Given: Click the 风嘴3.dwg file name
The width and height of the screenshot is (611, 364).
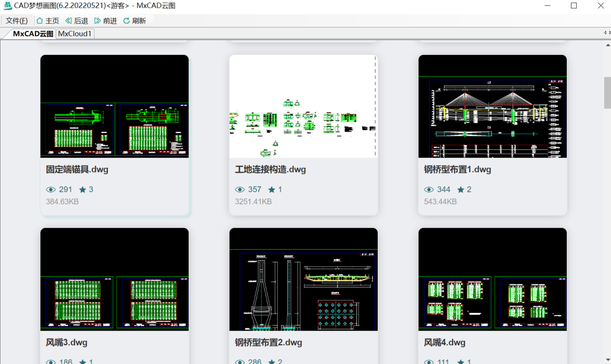Looking at the screenshot, I should coord(66,343).
